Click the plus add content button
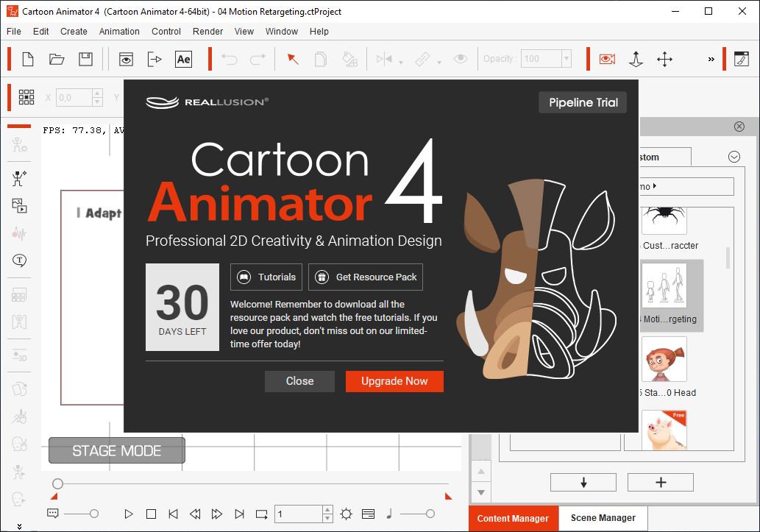The width and height of the screenshot is (760, 532). coord(661,483)
